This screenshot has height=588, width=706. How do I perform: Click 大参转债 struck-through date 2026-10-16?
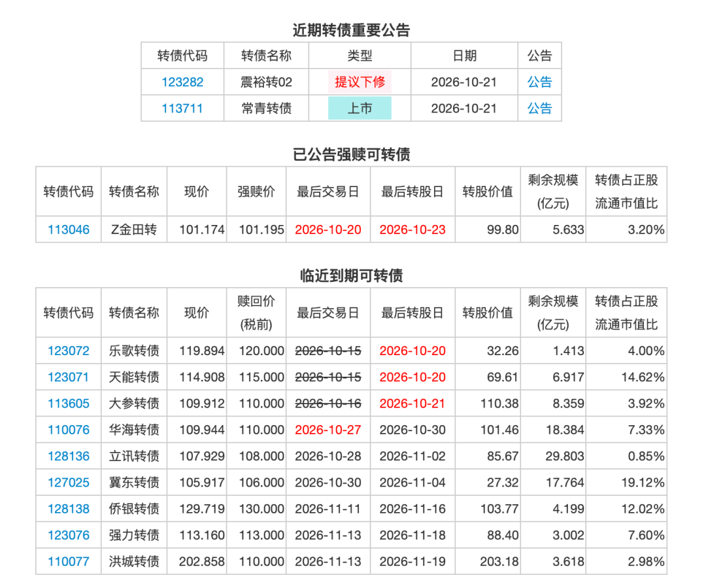(x=328, y=404)
